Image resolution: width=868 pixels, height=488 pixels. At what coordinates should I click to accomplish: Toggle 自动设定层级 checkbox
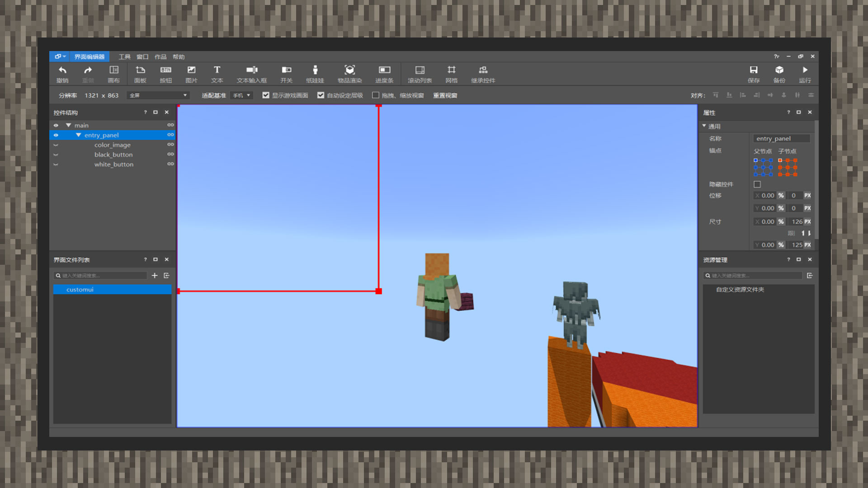tap(321, 95)
